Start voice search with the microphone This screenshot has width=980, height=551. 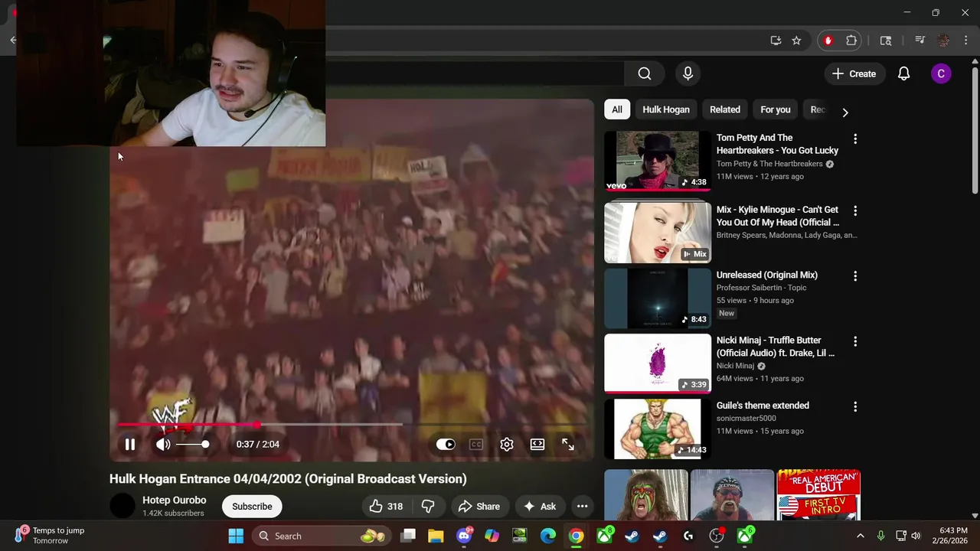688,73
